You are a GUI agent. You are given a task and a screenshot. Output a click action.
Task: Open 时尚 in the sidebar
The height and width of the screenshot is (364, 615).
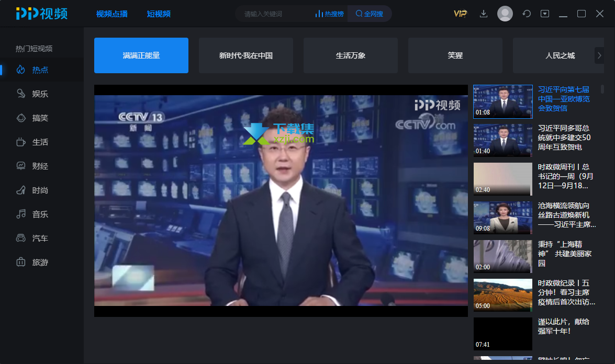click(42, 190)
